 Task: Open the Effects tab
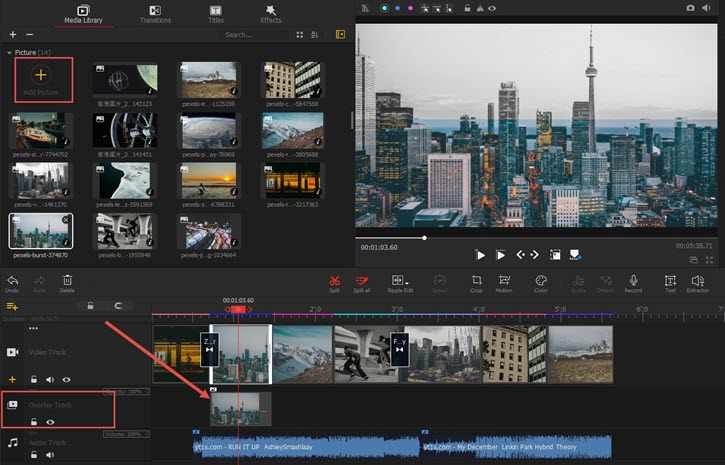[271, 13]
